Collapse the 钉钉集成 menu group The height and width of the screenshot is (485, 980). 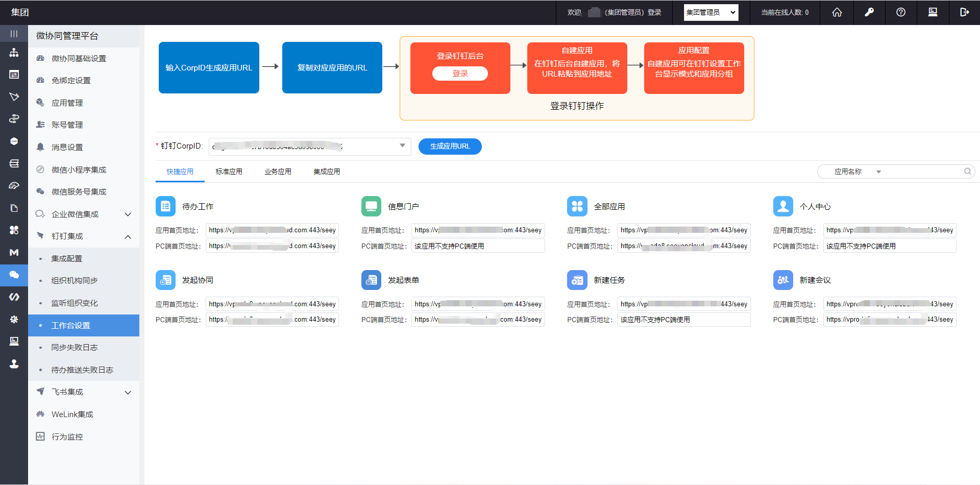(83, 236)
